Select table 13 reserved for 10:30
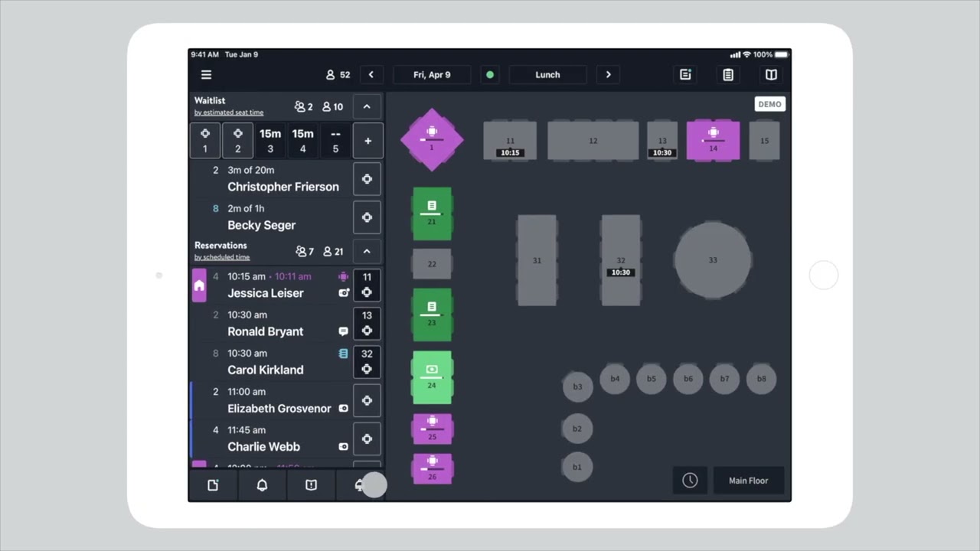This screenshot has height=551, width=980. point(662,141)
